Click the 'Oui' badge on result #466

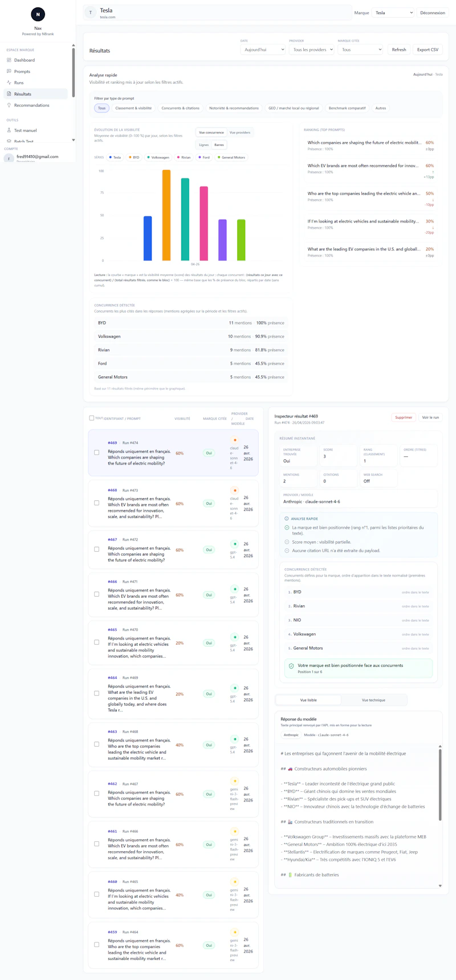209,595
